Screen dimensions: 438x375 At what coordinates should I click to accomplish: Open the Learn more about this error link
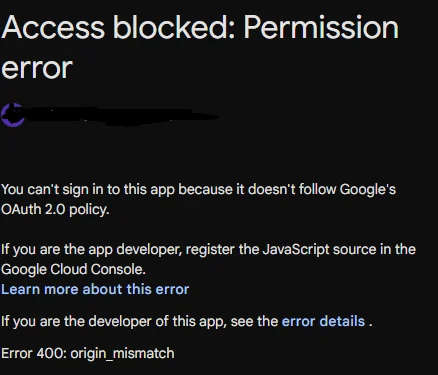click(95, 289)
